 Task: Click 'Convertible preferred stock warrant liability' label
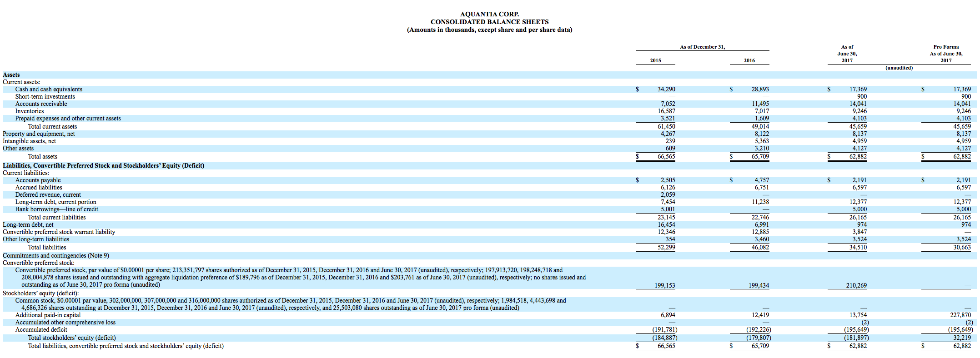[x=59, y=232]
